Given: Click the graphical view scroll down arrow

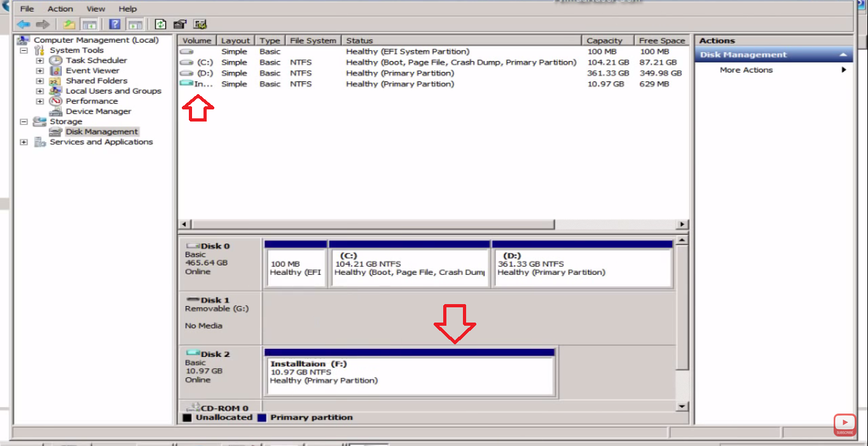Looking at the screenshot, I should coord(682,407).
